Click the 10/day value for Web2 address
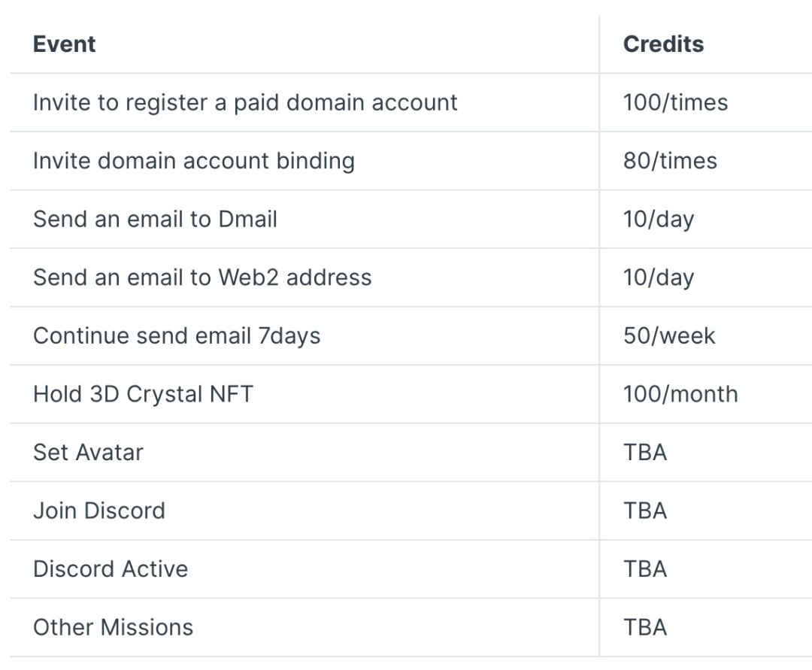This screenshot has height=670, width=812. pos(658,277)
